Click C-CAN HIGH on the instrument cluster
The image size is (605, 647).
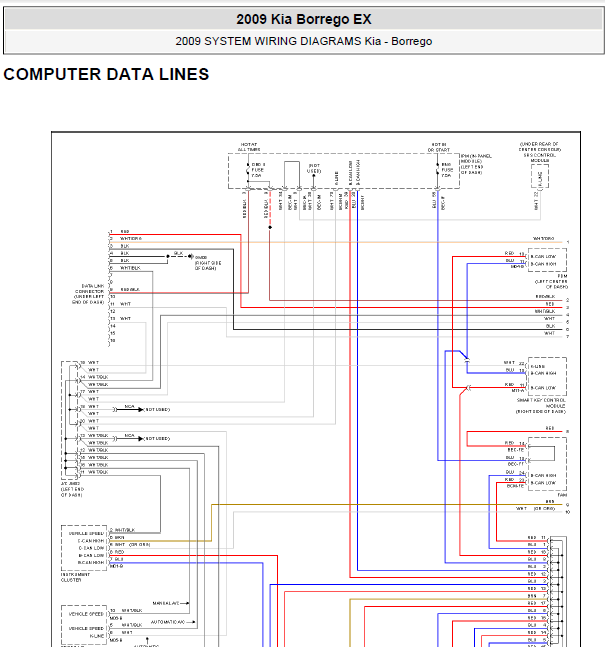pos(91,541)
